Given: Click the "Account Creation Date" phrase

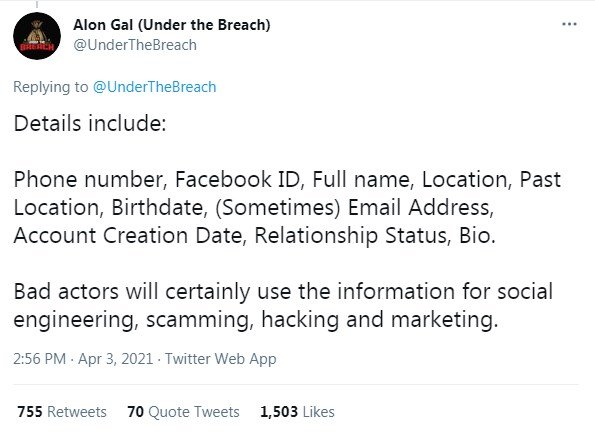Looking at the screenshot, I should click(x=128, y=236).
